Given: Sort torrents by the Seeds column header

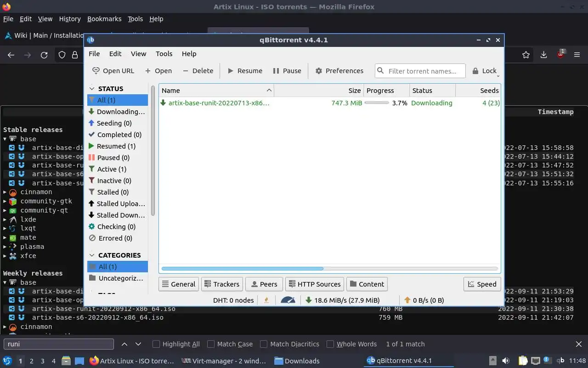Looking at the screenshot, I should pos(478,91).
